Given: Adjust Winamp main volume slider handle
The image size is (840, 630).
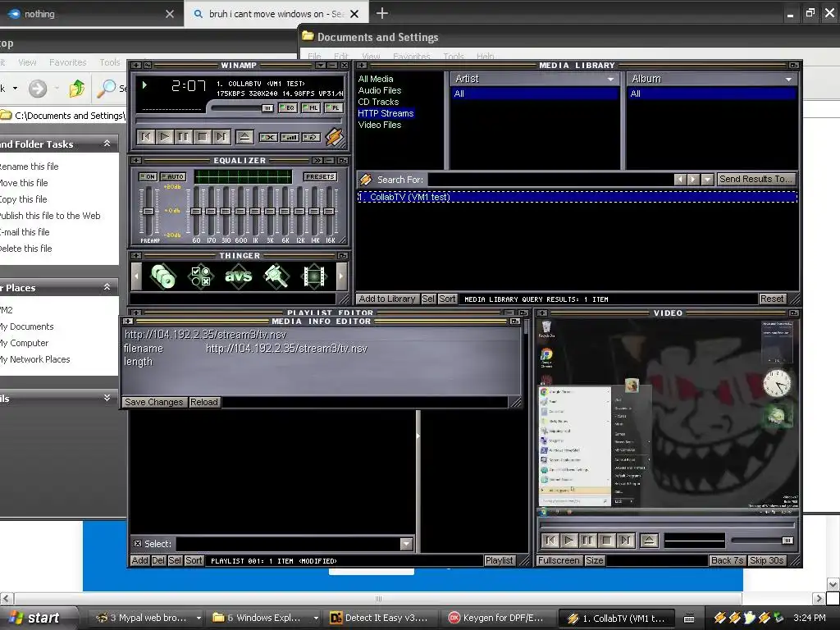Looking at the screenshot, I should tap(267, 108).
